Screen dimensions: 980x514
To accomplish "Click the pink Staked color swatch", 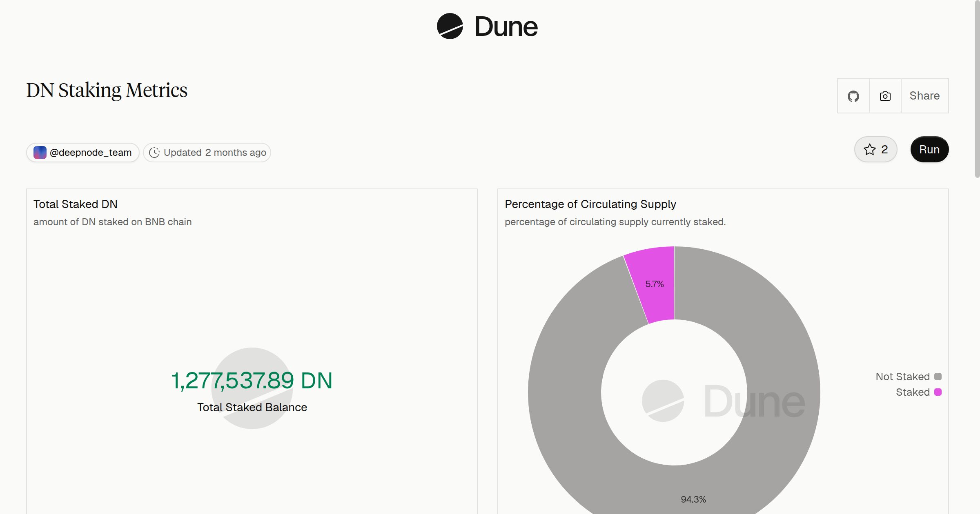I will coord(938,392).
